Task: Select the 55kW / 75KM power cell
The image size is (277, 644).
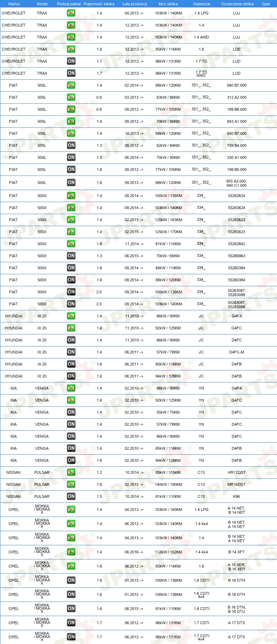Action: click(168, 412)
